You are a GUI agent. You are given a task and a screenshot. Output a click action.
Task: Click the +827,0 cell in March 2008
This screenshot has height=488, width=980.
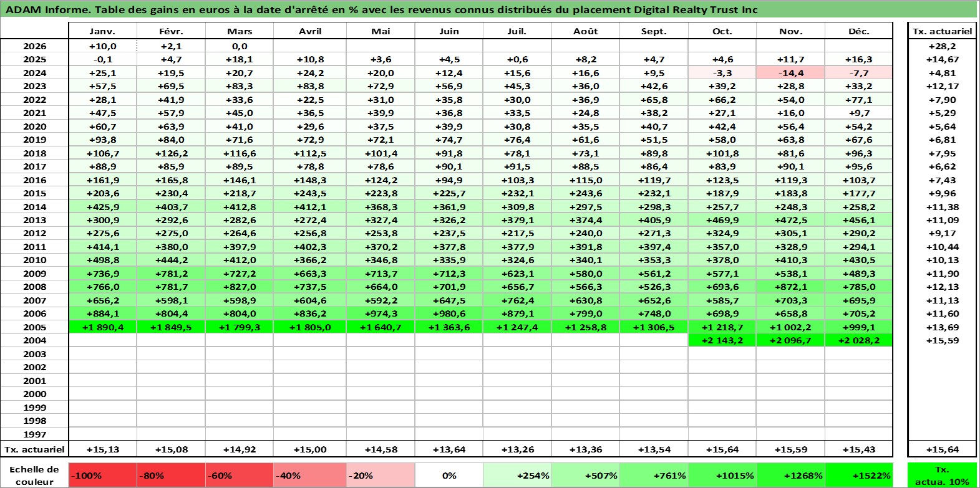(x=239, y=287)
